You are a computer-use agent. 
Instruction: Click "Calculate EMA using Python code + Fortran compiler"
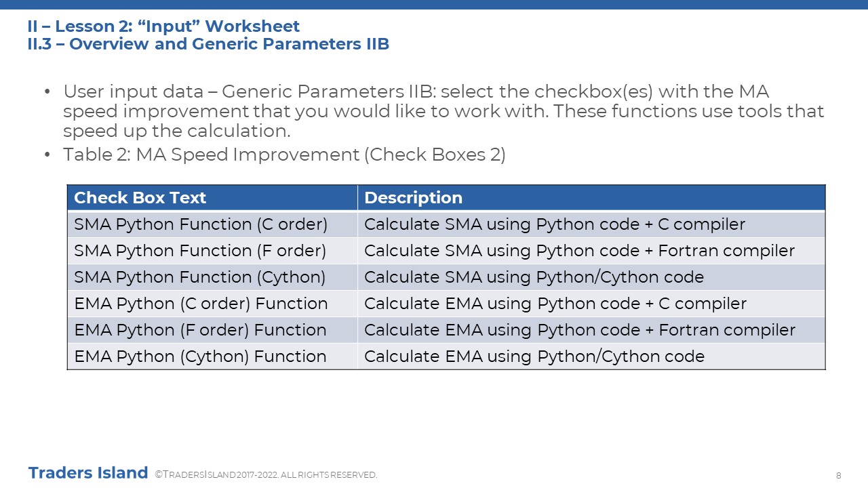click(580, 330)
